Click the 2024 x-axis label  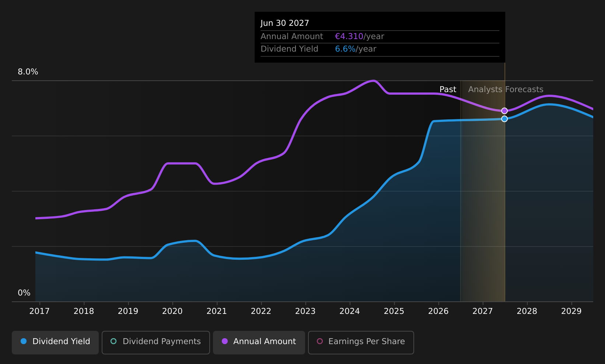350,311
